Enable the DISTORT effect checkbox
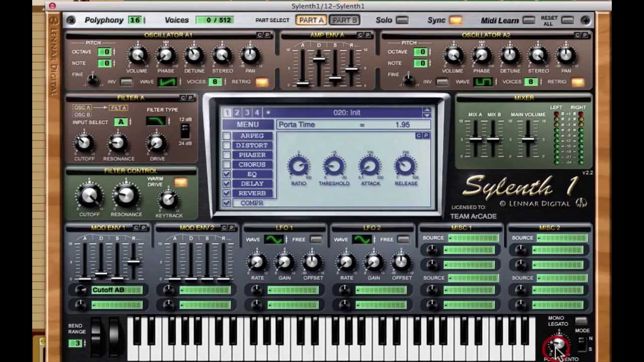This screenshot has width=644, height=362. click(226, 145)
